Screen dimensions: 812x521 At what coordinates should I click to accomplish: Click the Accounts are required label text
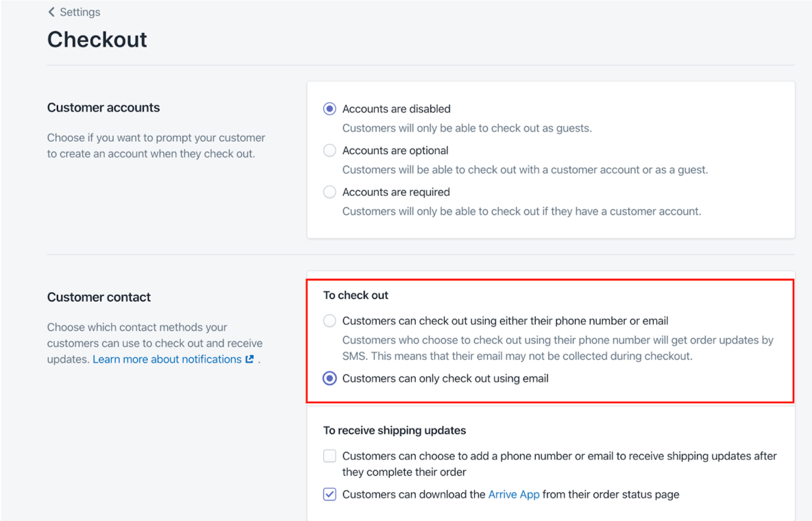pyautogui.click(x=396, y=192)
